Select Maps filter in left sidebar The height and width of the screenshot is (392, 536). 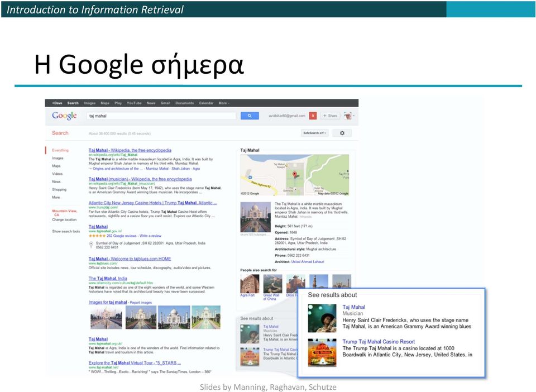[56, 166]
